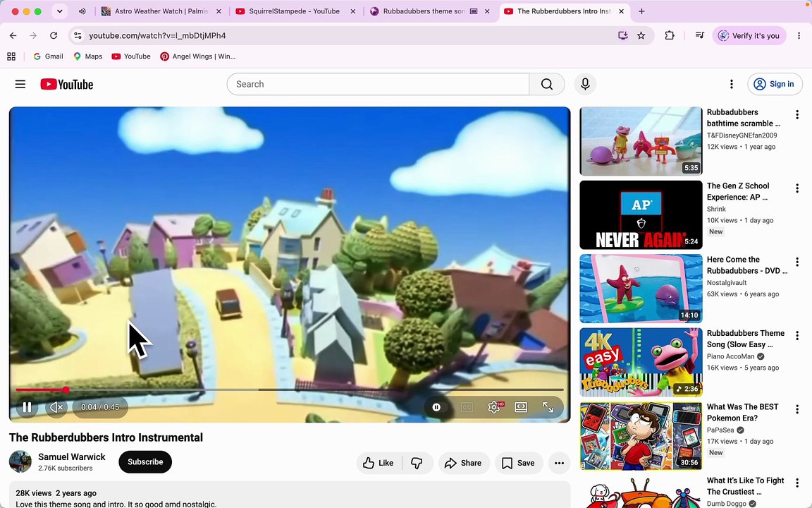Open YouTube bookmark

[x=131, y=56]
